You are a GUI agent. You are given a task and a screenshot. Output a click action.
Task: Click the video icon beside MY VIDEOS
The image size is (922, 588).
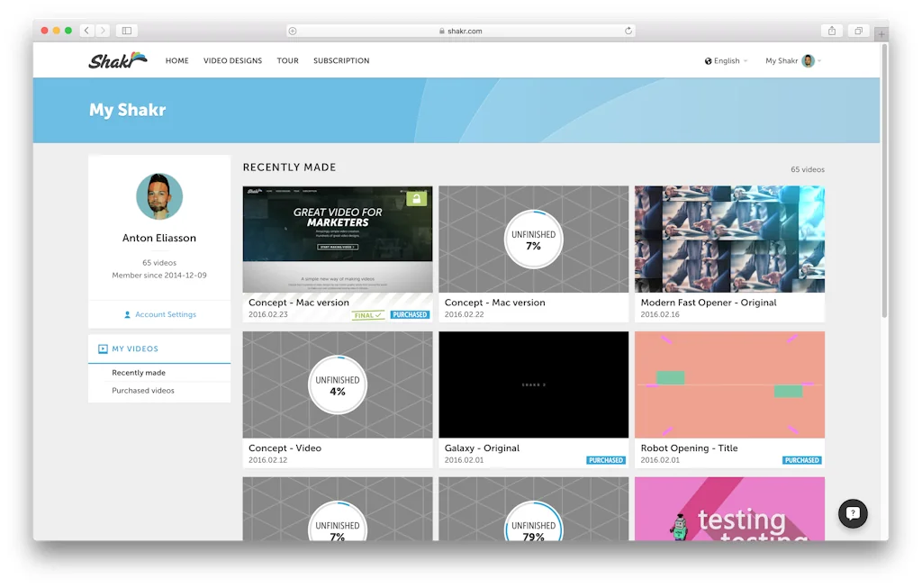pyautogui.click(x=104, y=348)
